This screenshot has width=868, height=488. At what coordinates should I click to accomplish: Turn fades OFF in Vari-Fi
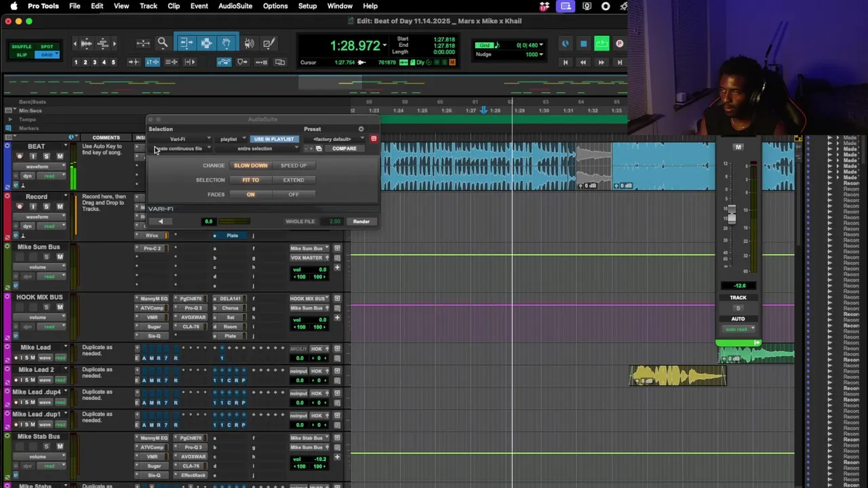[294, 195]
